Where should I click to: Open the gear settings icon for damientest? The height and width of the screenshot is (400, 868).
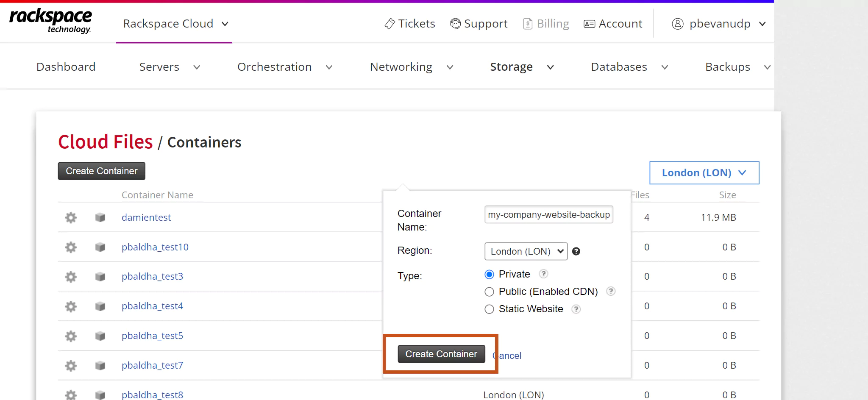70,217
